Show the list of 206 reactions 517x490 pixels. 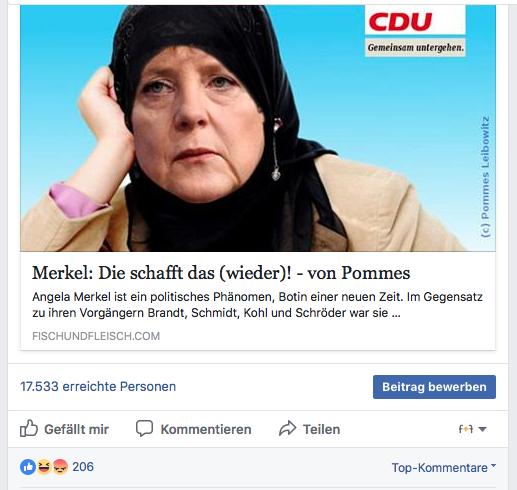point(83,467)
